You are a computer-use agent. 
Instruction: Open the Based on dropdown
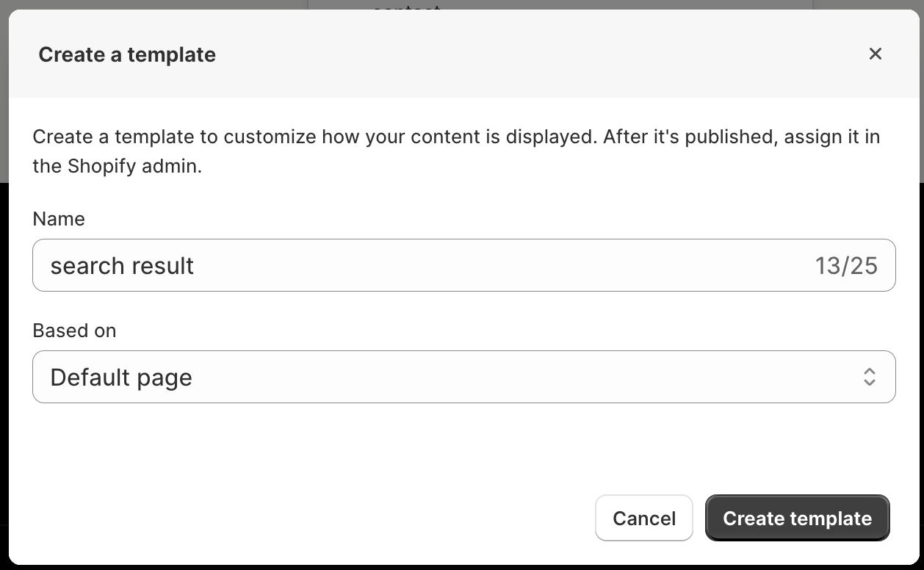pyautogui.click(x=463, y=377)
